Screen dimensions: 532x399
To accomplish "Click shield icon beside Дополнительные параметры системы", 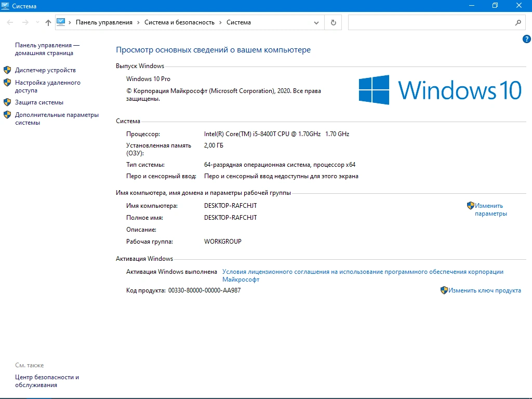I will pyautogui.click(x=7, y=115).
